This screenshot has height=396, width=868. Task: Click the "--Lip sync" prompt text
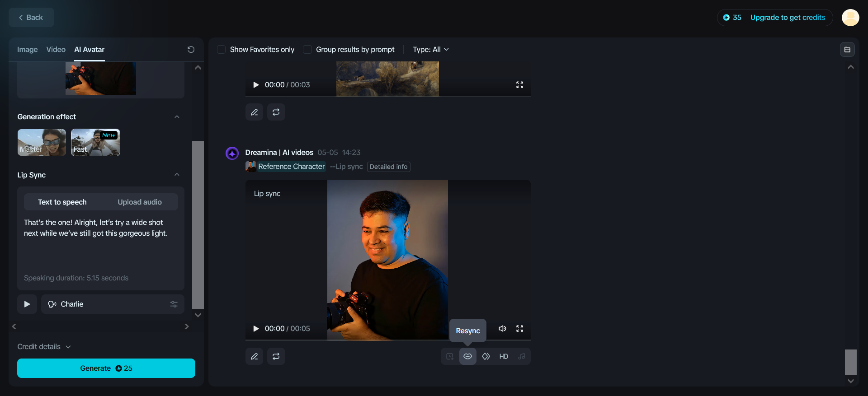pyautogui.click(x=346, y=167)
